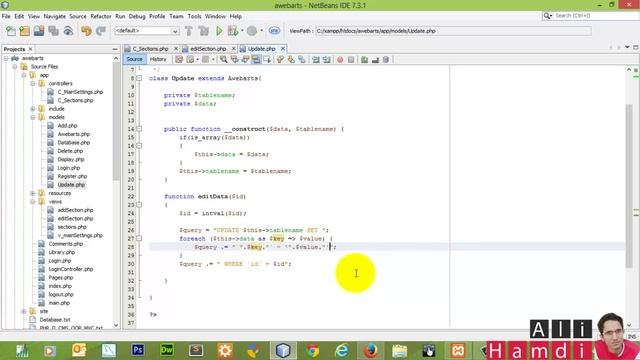Image resolution: width=640 pixels, height=360 pixels.
Task: Click the blue PHP icon in toolbar
Action: pos(274,31)
